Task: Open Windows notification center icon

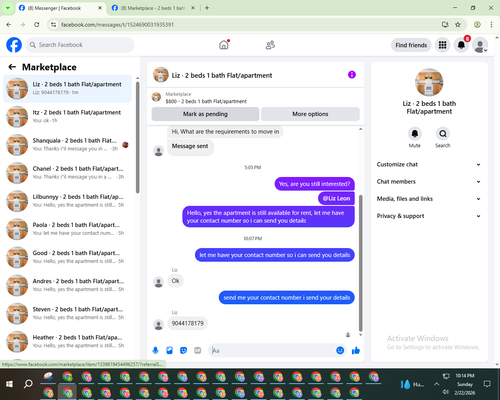Action: (x=487, y=384)
